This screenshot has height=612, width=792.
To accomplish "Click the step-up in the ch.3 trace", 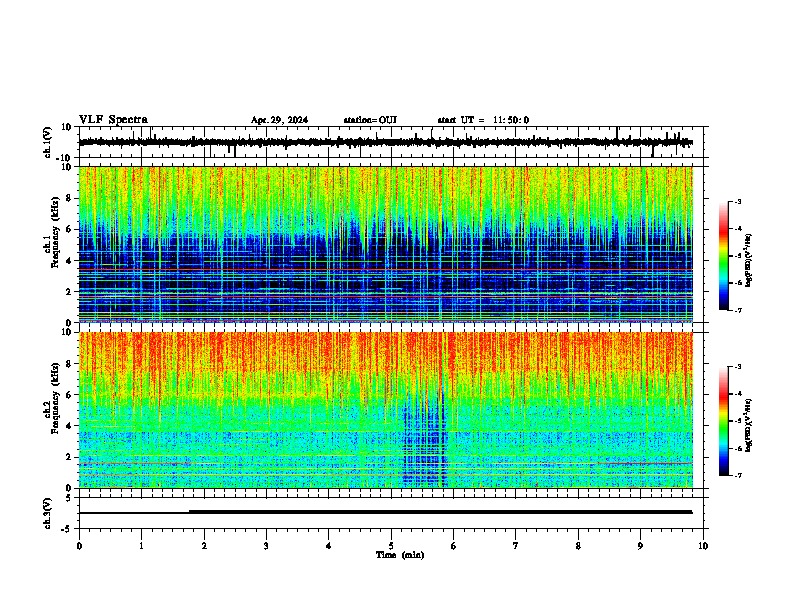I will pos(189,512).
